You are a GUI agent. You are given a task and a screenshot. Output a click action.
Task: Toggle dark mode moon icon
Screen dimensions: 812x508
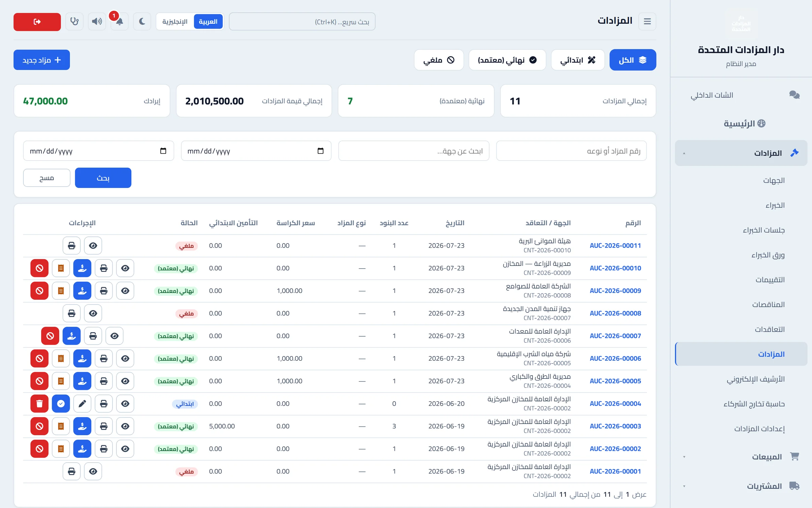(x=142, y=22)
